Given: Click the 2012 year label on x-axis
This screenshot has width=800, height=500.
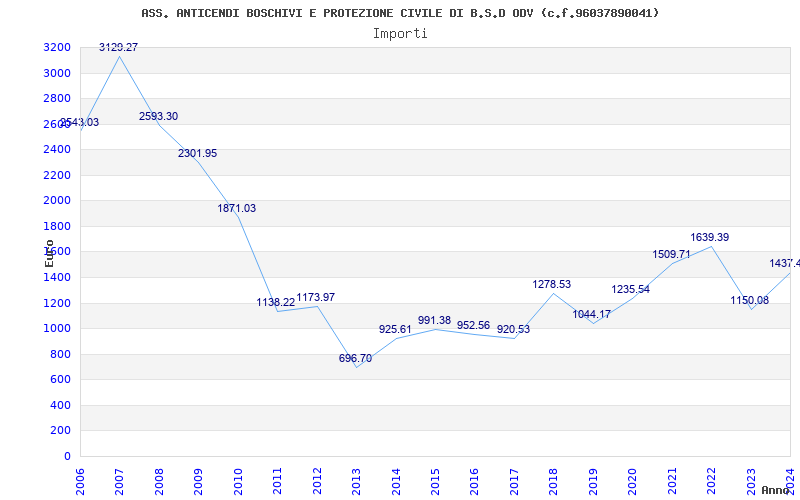Looking at the screenshot, I should tap(317, 482).
